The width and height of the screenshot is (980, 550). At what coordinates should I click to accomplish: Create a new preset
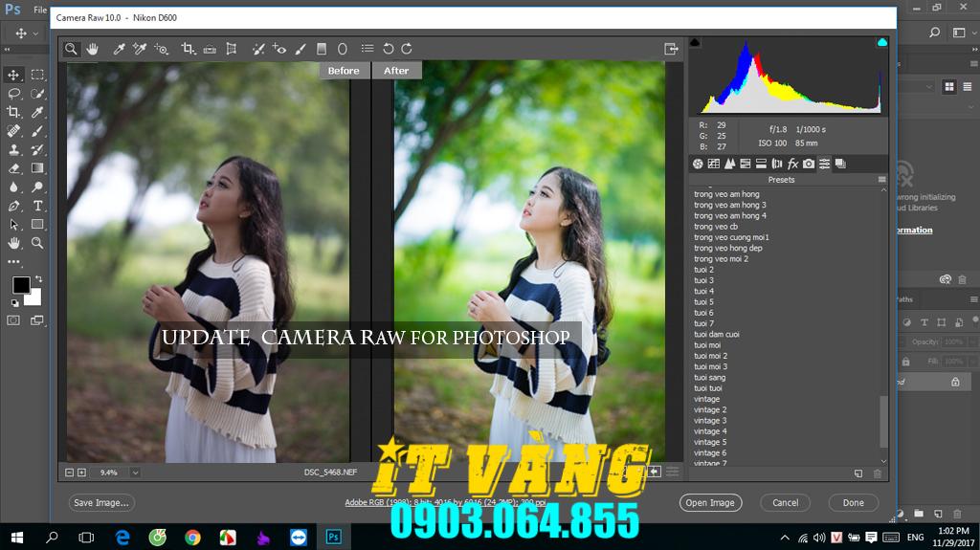coord(858,473)
